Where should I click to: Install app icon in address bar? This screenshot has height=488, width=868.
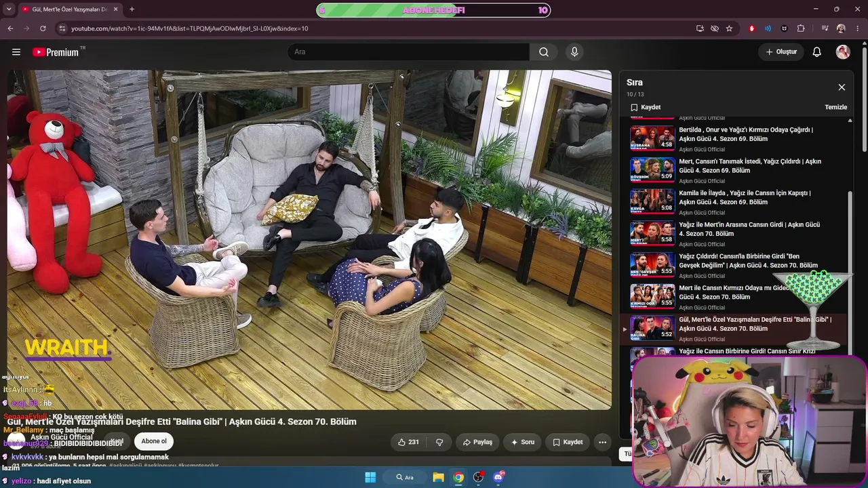coord(700,28)
